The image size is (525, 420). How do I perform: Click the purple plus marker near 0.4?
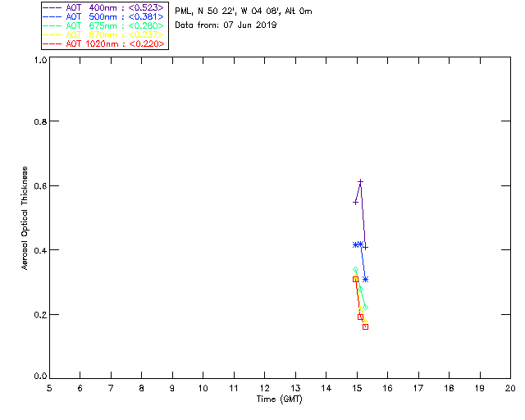(x=365, y=248)
